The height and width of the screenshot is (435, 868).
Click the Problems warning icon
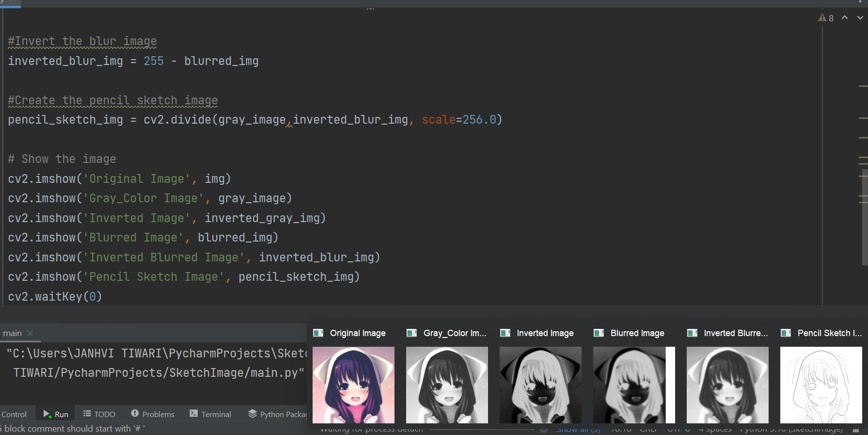[135, 413]
